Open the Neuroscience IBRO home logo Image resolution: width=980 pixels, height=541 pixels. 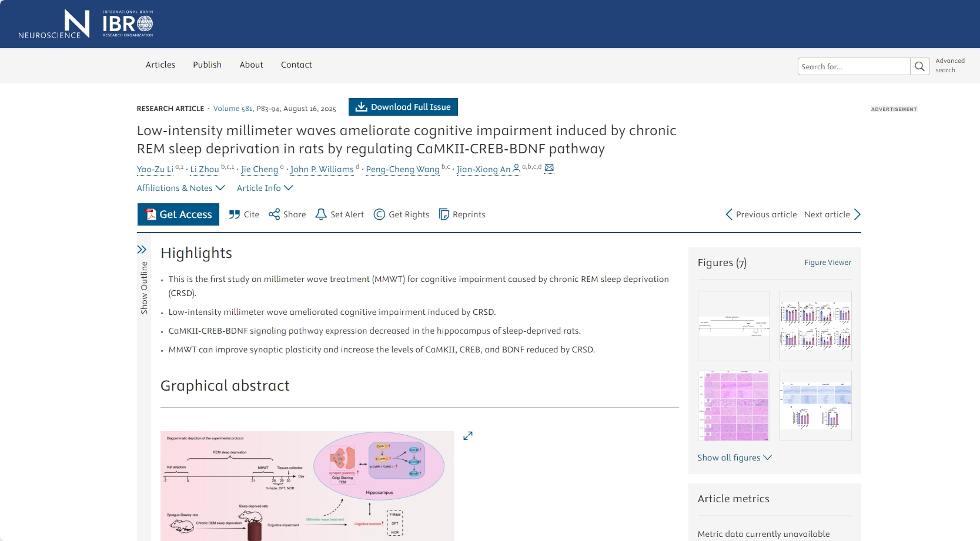tap(85, 24)
